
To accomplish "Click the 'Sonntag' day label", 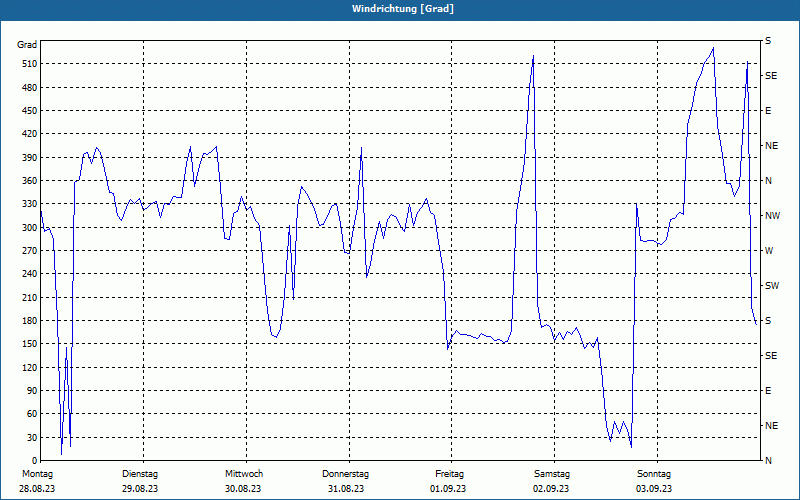I will [x=654, y=474].
